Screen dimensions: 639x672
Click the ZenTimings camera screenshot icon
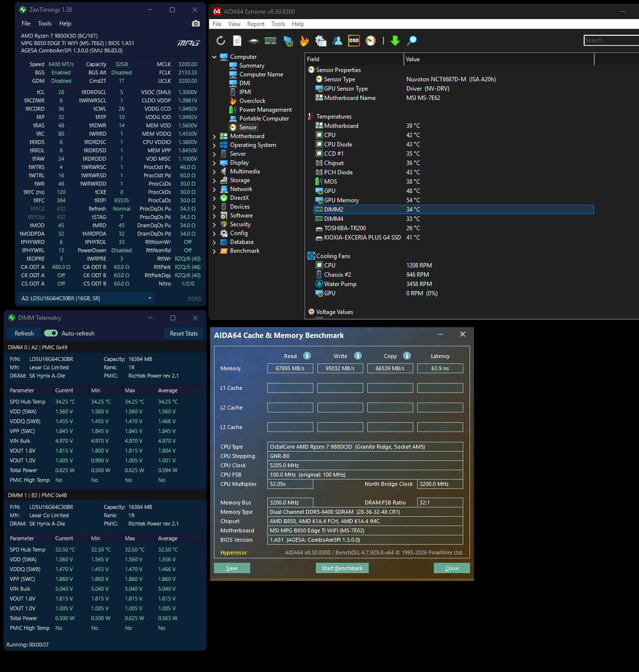[x=196, y=24]
